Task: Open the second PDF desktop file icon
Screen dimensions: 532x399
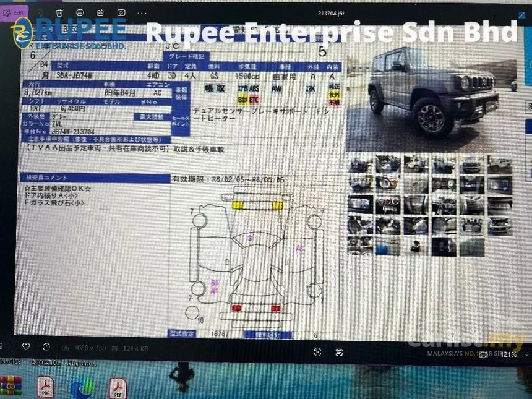Action: click(x=118, y=388)
